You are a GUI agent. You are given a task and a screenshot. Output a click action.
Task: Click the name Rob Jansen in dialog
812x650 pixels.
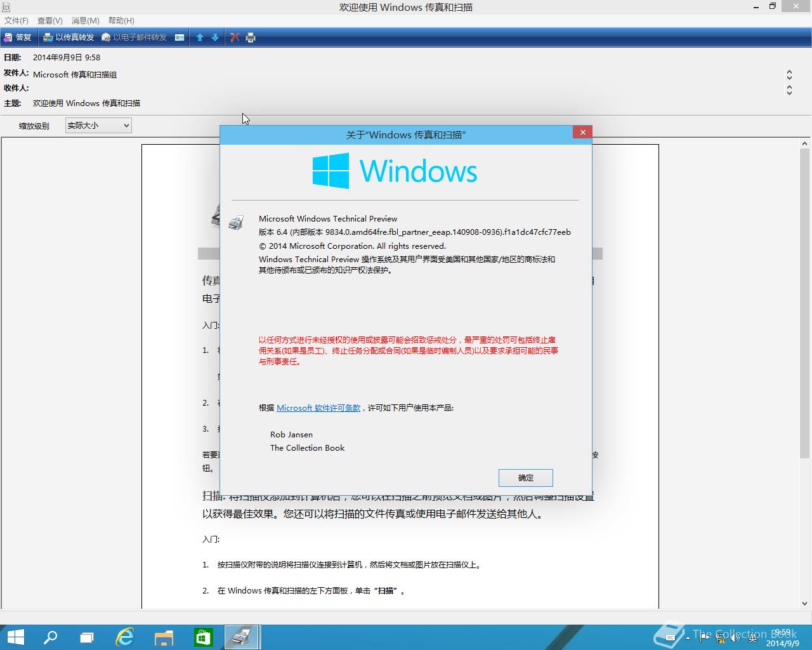[291, 434]
